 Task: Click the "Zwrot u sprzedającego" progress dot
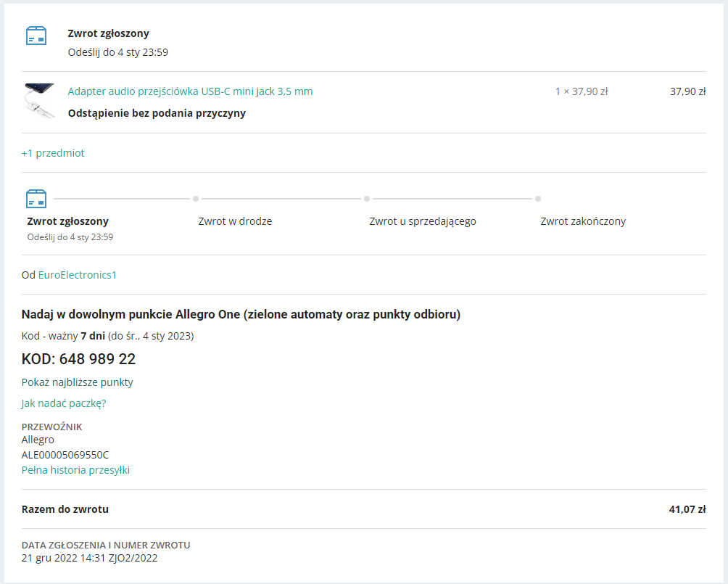[367, 197]
